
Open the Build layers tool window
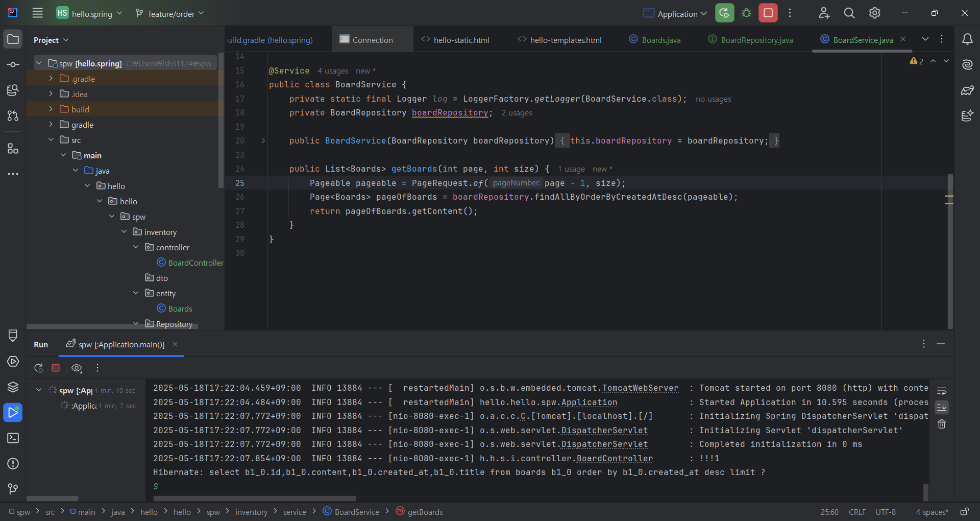point(13,387)
